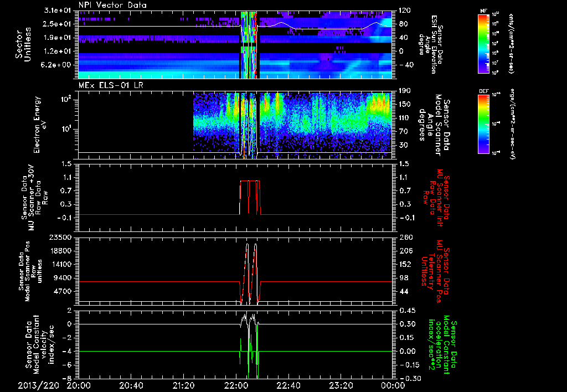Click the Sector Unitless y-axis label

[x=22, y=44]
